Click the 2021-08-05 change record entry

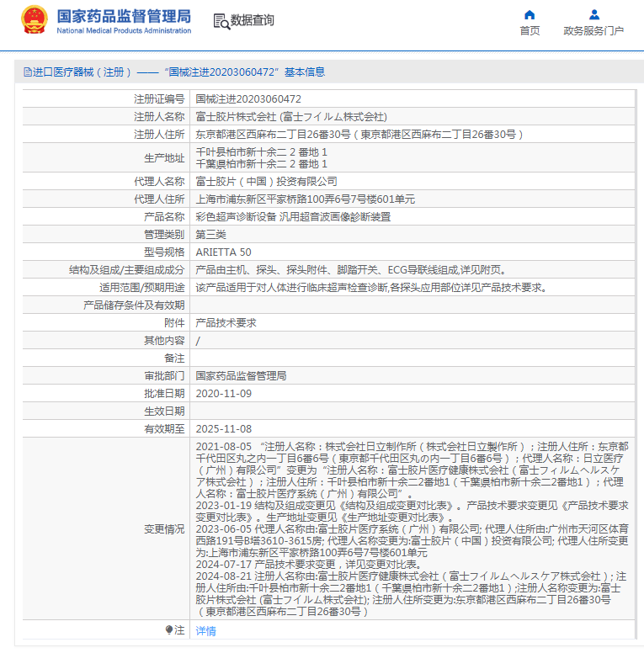coord(412,470)
